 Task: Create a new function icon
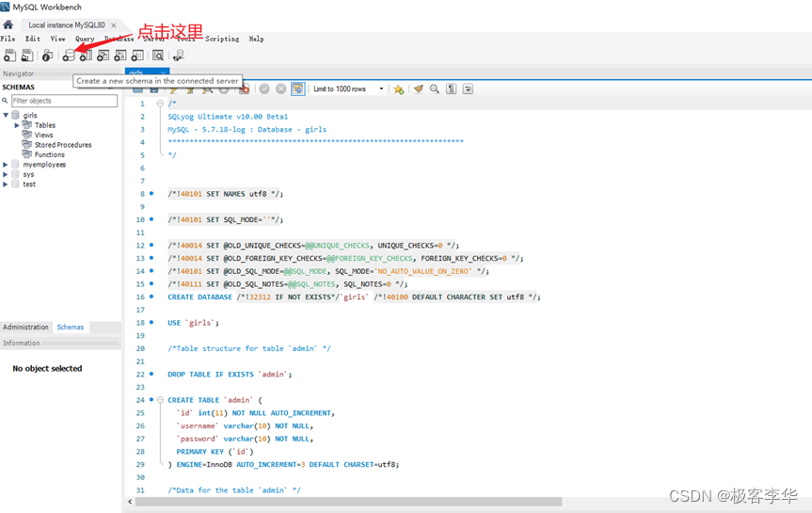(x=137, y=55)
